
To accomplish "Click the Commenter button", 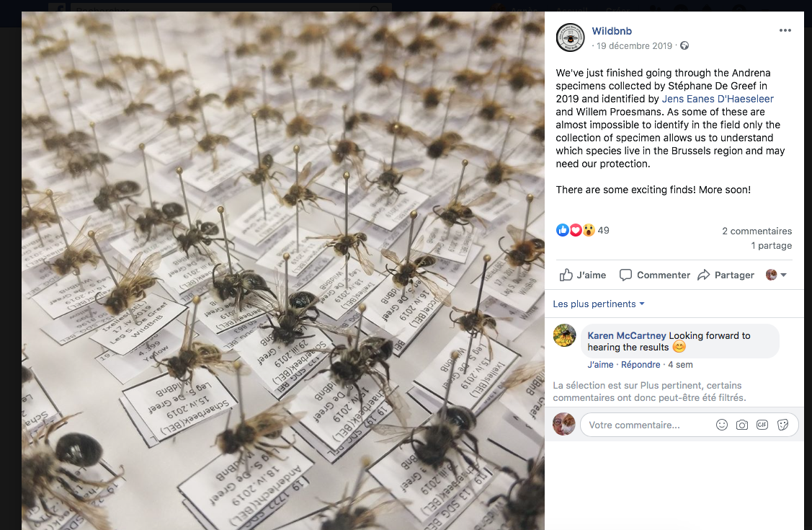I will (x=654, y=275).
